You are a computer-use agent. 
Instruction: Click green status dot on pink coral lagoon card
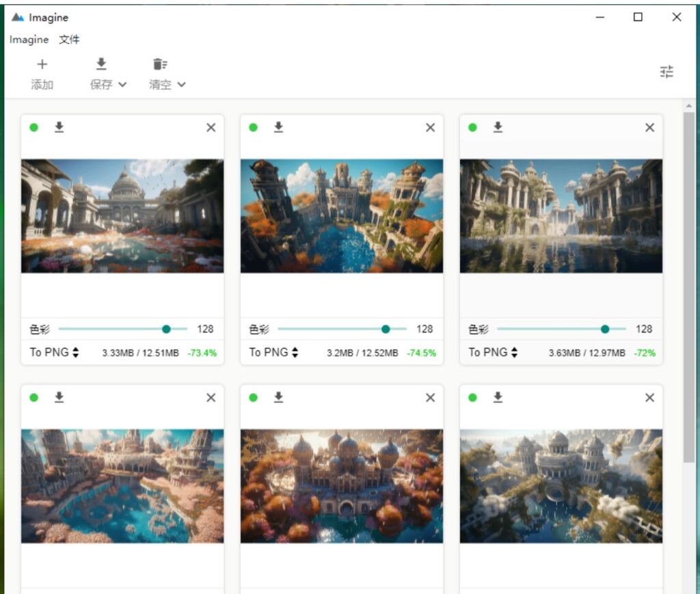34,398
